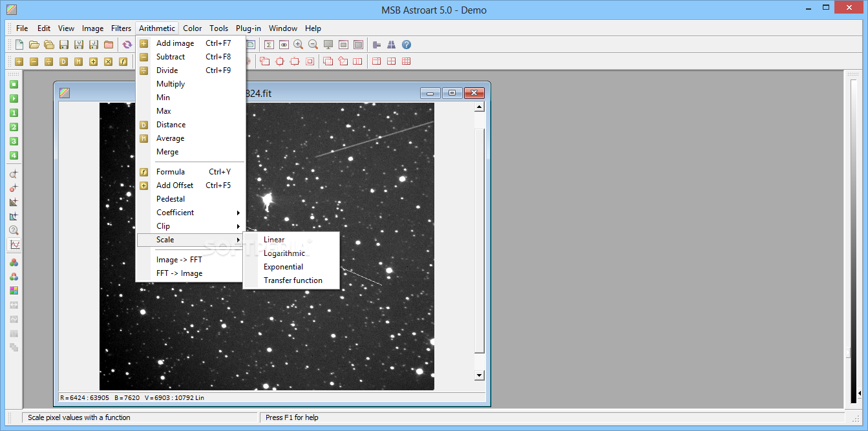Screen dimensions: 868x431
Task: Select Merge in the Arithmetic menu
Action: pos(191,152)
